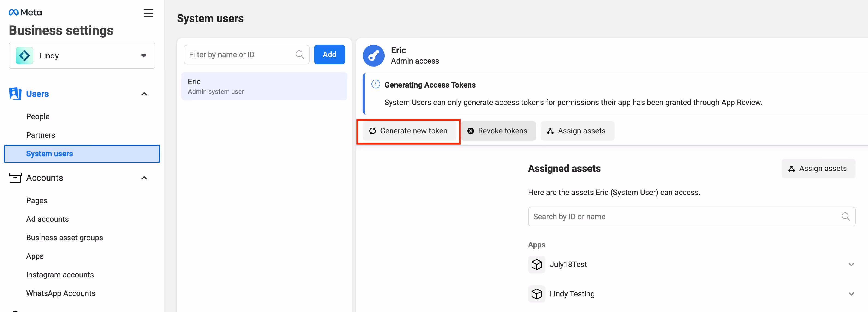Open the People menu item
The width and height of the screenshot is (868, 312).
38,116
